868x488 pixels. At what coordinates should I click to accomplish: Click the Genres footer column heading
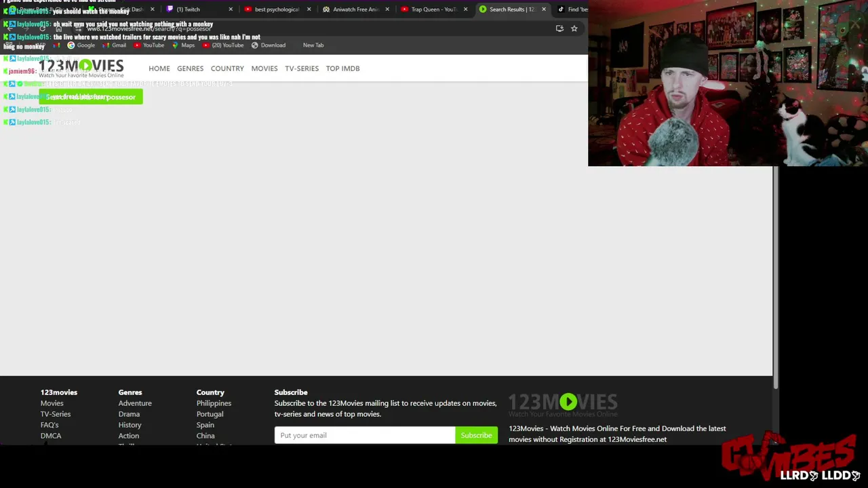click(130, 392)
